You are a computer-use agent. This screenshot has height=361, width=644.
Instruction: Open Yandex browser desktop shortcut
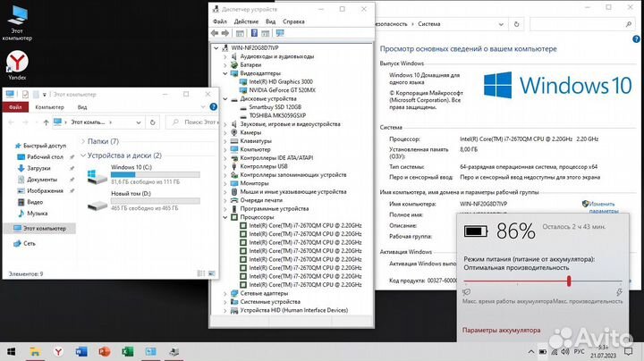17,65
